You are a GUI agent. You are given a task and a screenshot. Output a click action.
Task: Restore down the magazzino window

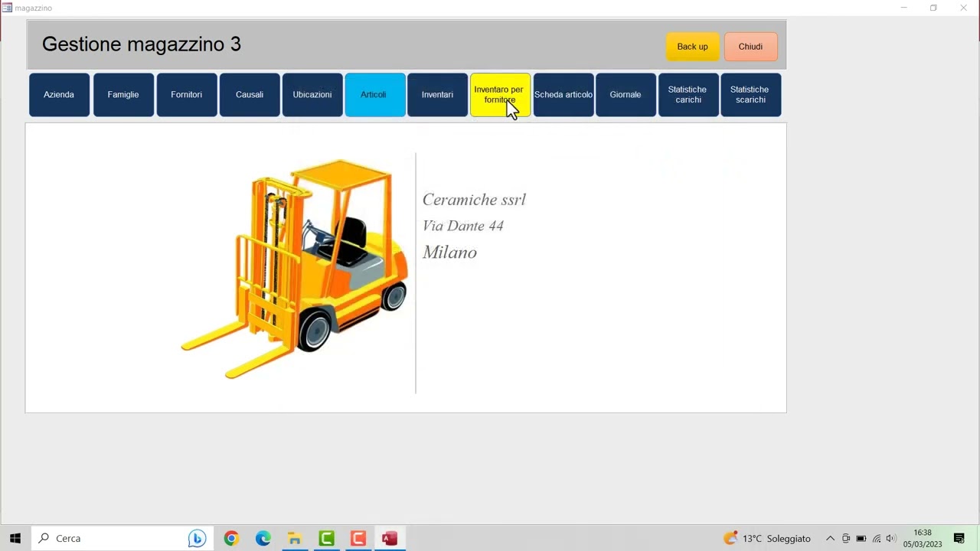click(x=933, y=8)
